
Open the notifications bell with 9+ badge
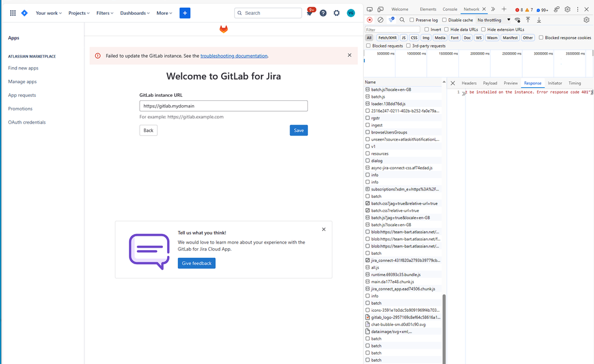pos(310,12)
